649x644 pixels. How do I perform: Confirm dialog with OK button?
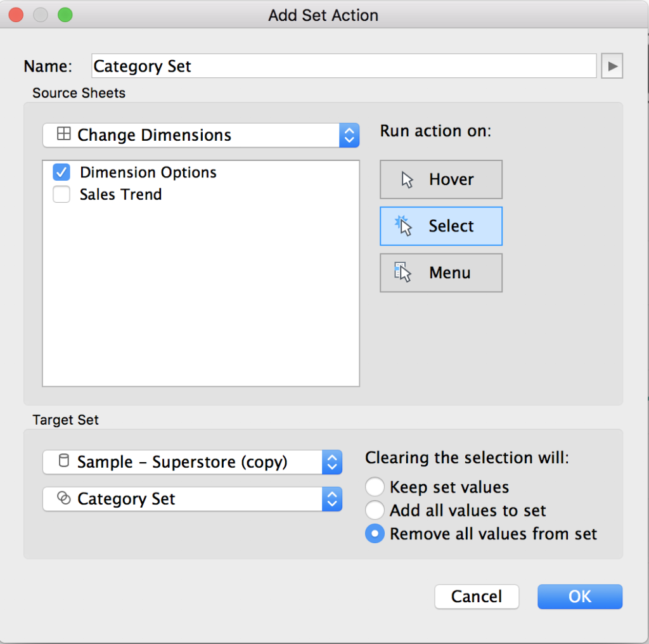(x=580, y=596)
